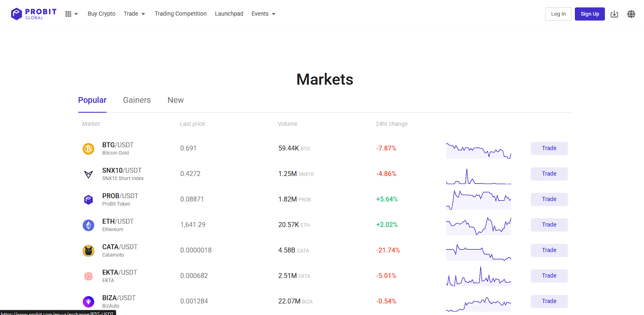Click the Ethereum coin icon
Image resolution: width=644 pixels, height=315 pixels.
pos(88,225)
